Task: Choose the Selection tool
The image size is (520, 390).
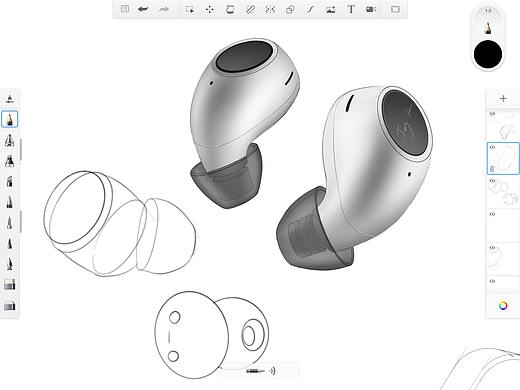Action: 190,9
